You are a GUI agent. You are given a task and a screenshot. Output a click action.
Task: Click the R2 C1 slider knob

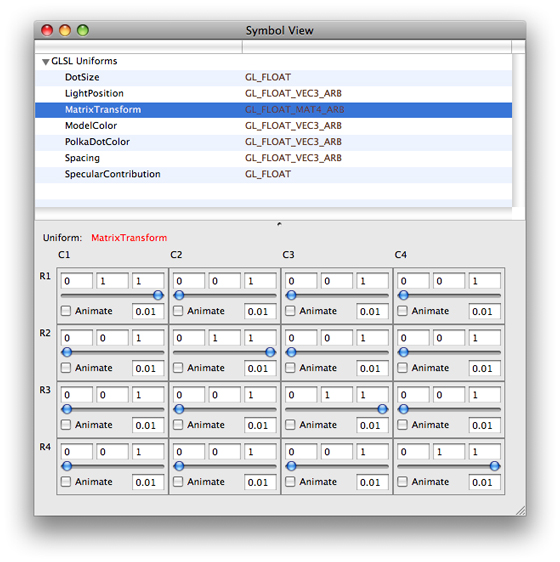(x=67, y=352)
